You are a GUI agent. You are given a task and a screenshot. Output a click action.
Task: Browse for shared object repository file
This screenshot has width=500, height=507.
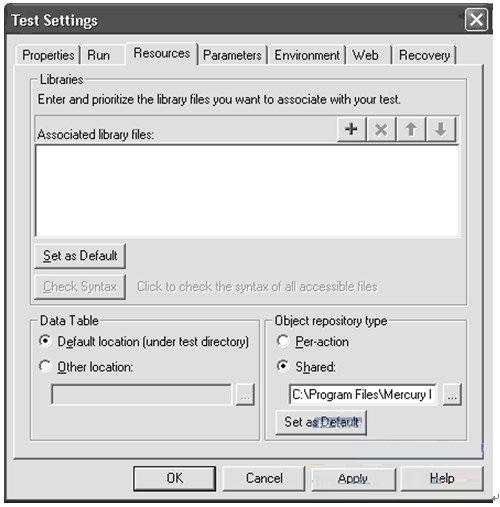(452, 395)
